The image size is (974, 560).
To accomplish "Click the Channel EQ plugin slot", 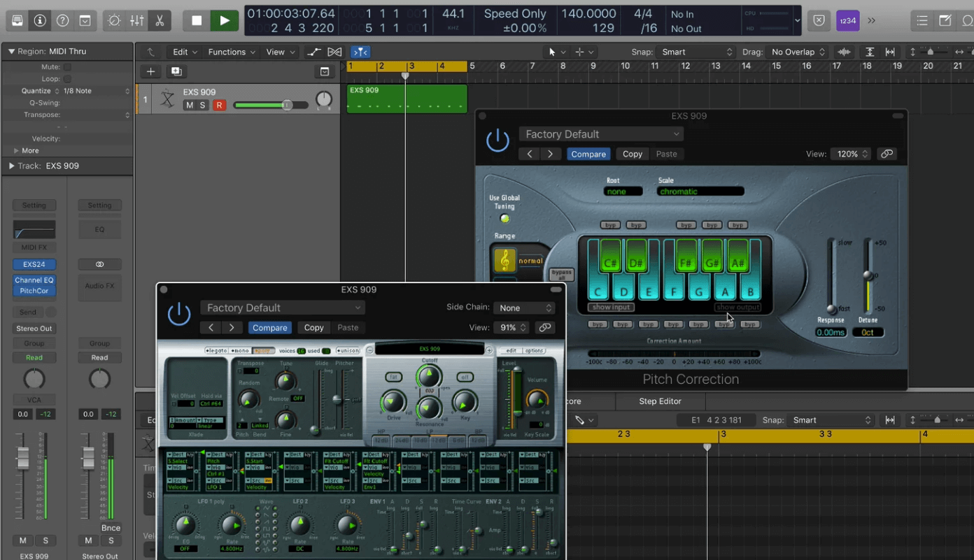I will coord(34,280).
